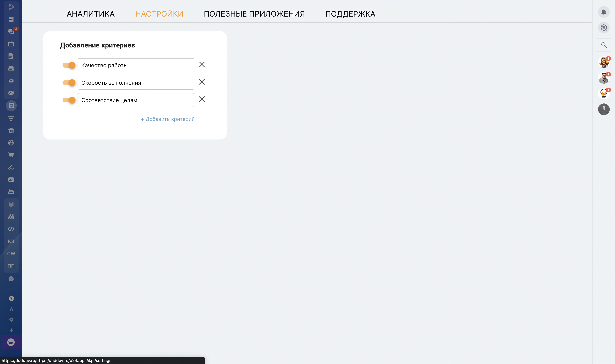Open ПОЛЕЗНЫЕ ПРИЛОЖЕНИЯ section
The image size is (615, 364).
(254, 14)
